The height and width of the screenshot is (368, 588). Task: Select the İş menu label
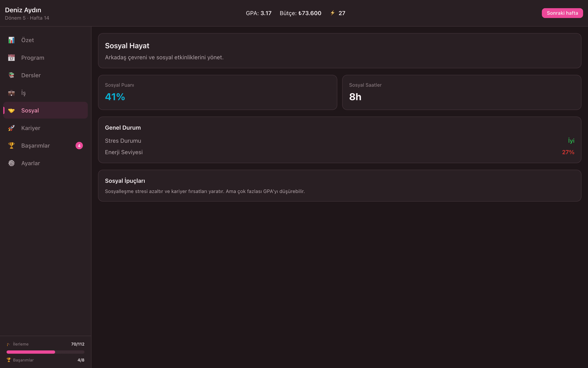click(23, 93)
